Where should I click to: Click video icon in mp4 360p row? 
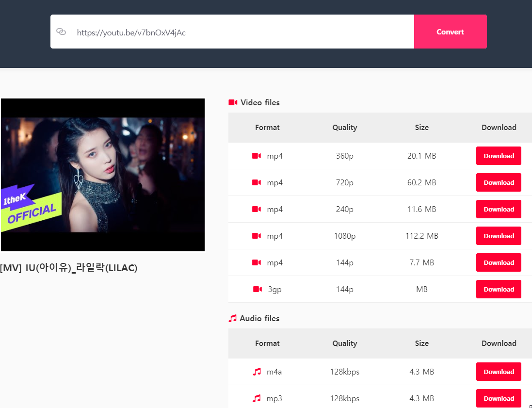coord(257,156)
